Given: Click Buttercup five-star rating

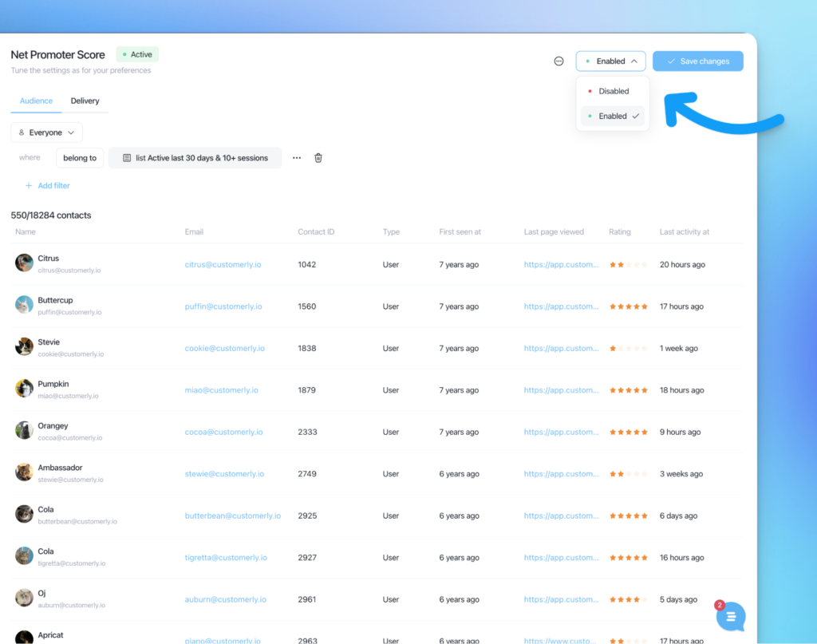Looking at the screenshot, I should coord(629,306).
